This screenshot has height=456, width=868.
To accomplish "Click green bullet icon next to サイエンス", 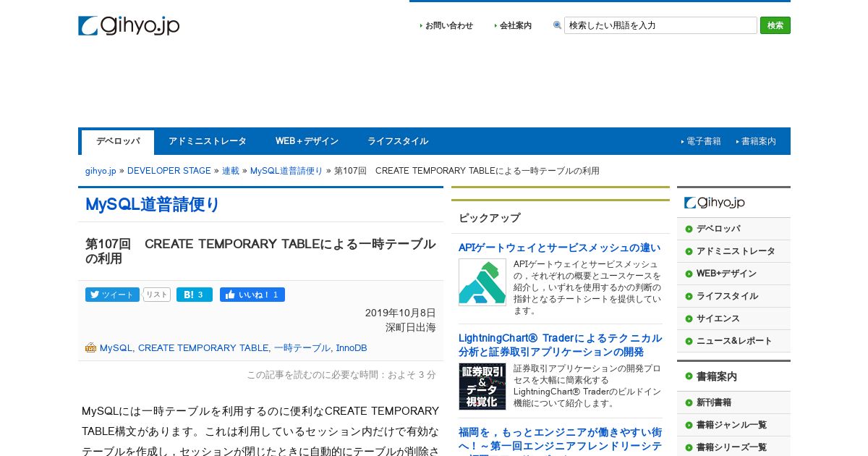I will (689, 318).
